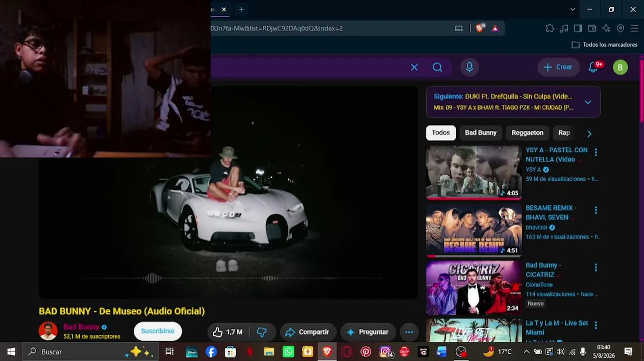Select the Bad Bunny filter chip
Screen dimensions: 644x361
coord(480,133)
